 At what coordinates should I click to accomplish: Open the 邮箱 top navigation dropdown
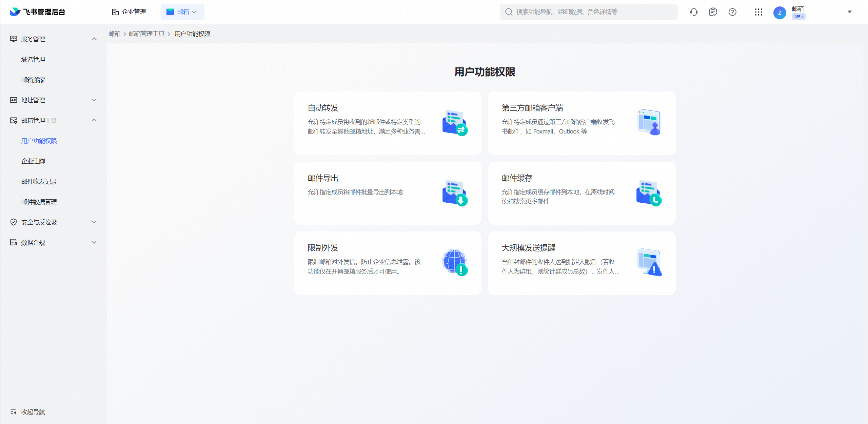point(182,12)
